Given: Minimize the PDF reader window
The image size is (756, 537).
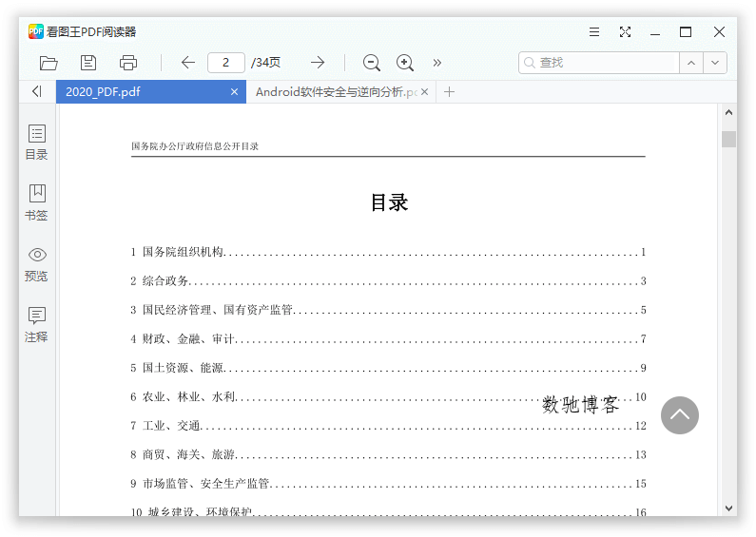Looking at the screenshot, I should pyautogui.click(x=655, y=32).
